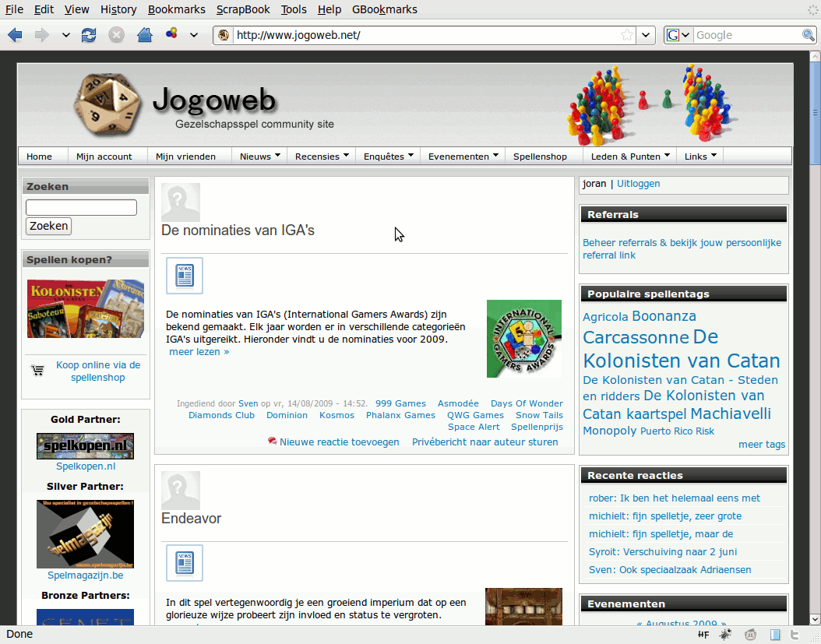Open the Spelmagazijn.be partner link

pos(86,575)
